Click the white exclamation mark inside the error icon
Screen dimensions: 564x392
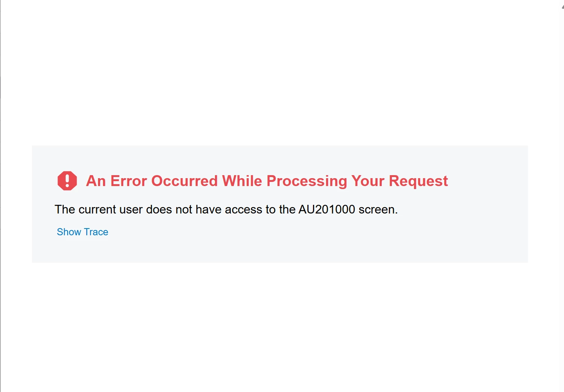[x=67, y=181]
